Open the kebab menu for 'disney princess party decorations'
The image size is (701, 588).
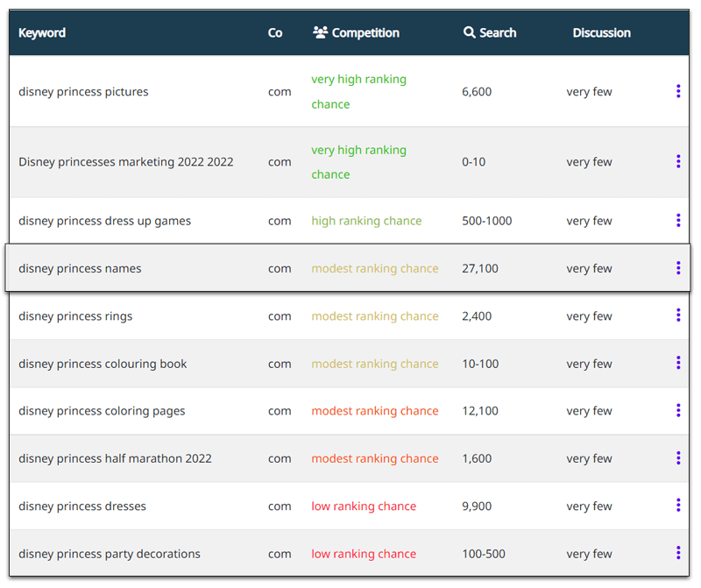tap(678, 553)
